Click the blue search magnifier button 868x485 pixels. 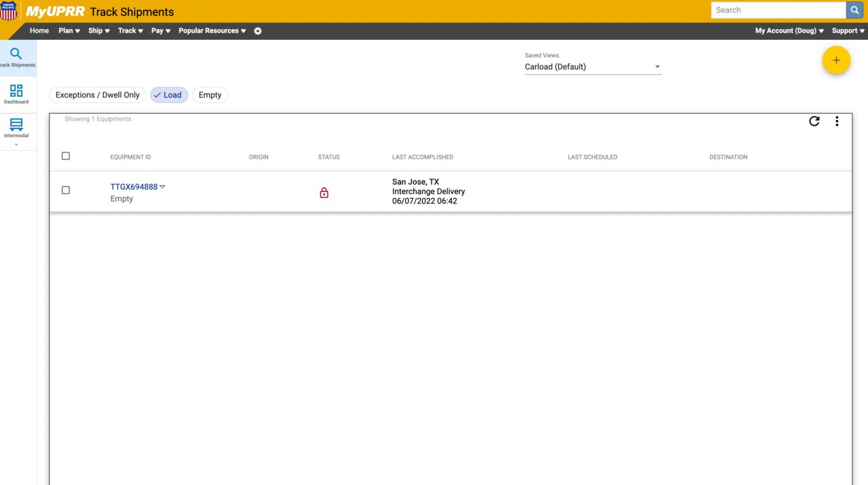click(854, 10)
